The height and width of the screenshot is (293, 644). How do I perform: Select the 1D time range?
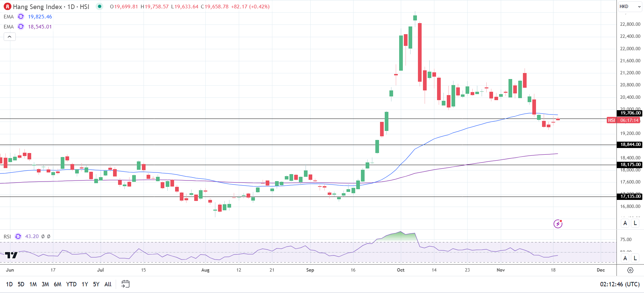[9, 284]
